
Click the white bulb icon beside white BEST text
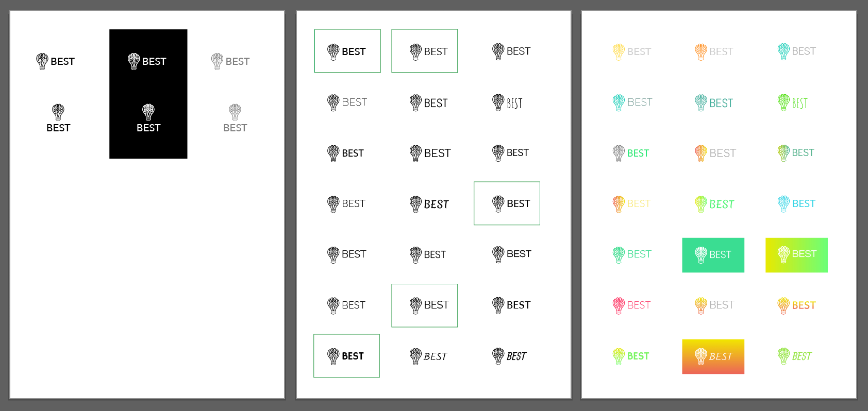pyautogui.click(x=134, y=61)
